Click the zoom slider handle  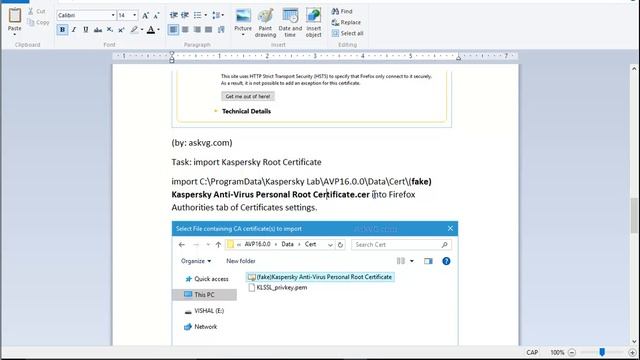(x=602, y=352)
